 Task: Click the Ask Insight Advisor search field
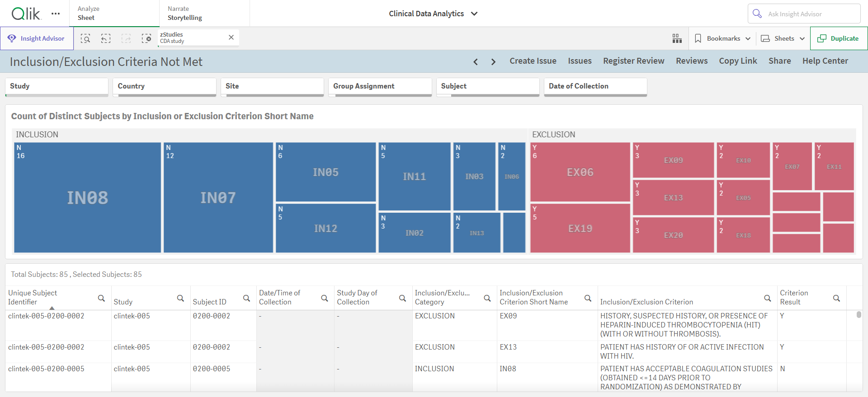click(x=804, y=14)
